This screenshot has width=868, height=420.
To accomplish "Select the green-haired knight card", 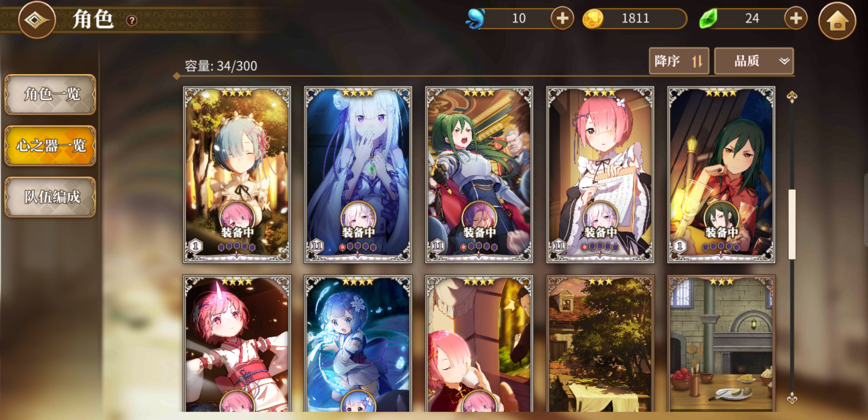I will [479, 175].
